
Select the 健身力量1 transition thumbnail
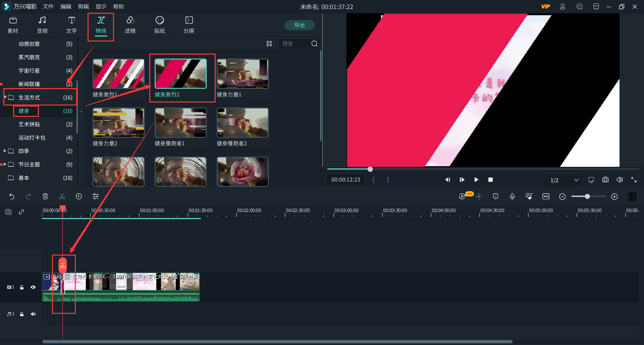pyautogui.click(x=243, y=74)
